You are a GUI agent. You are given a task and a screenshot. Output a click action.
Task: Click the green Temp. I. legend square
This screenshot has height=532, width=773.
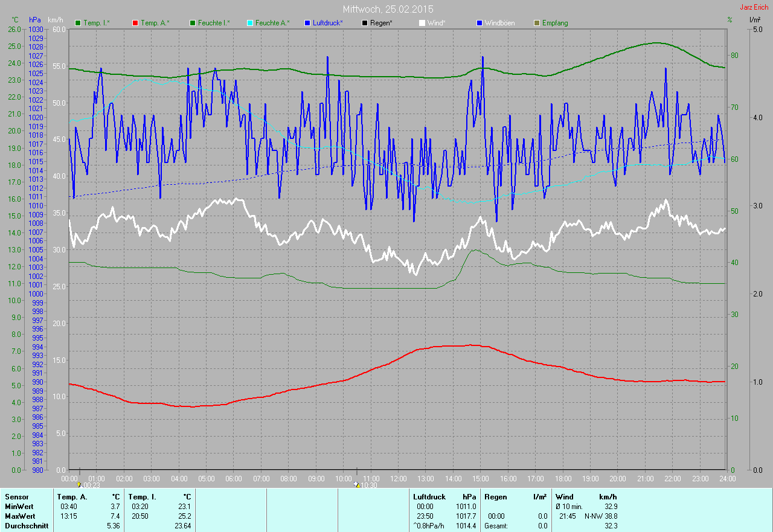coord(78,23)
